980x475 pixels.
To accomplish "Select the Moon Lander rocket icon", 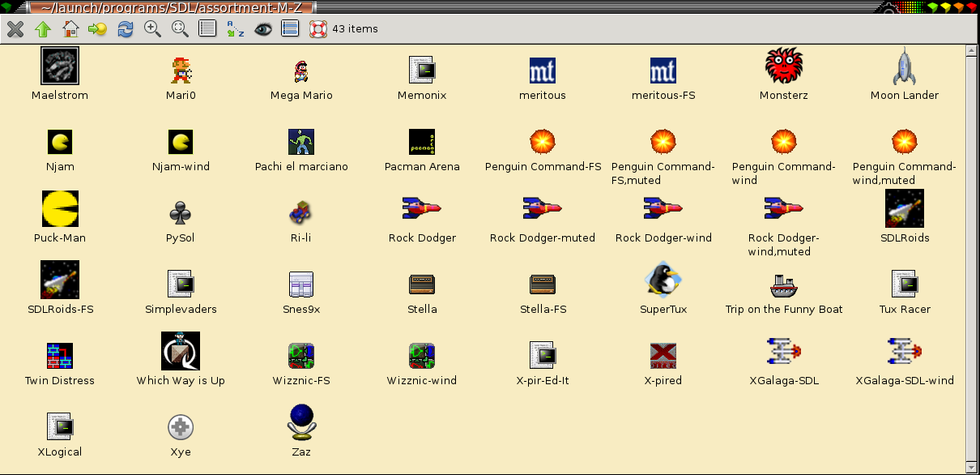I will 905,66.
